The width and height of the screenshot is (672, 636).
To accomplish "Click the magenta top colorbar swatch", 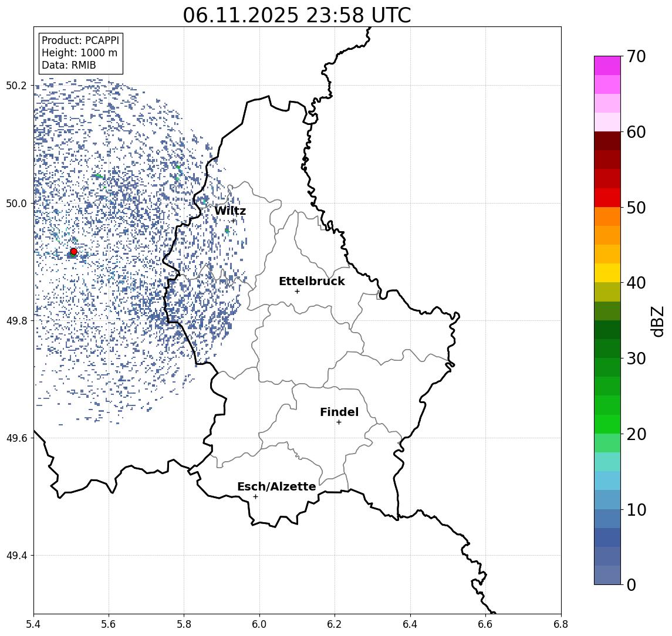I will point(607,66).
